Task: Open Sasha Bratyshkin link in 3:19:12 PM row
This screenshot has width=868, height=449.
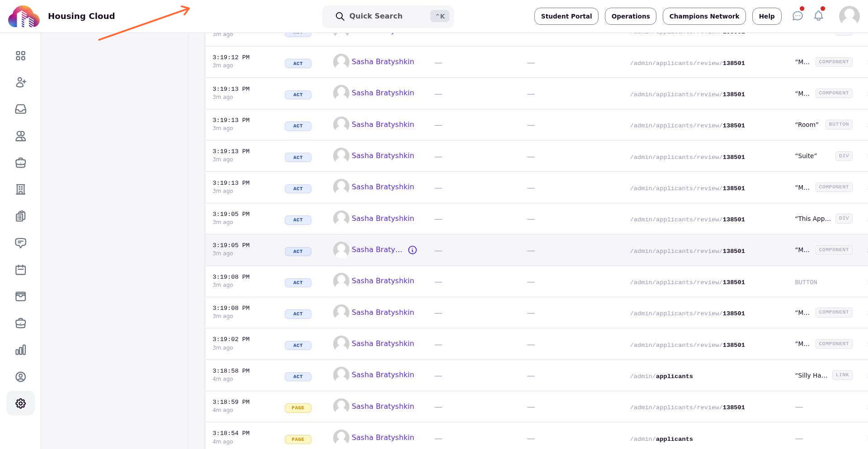Action: point(382,61)
